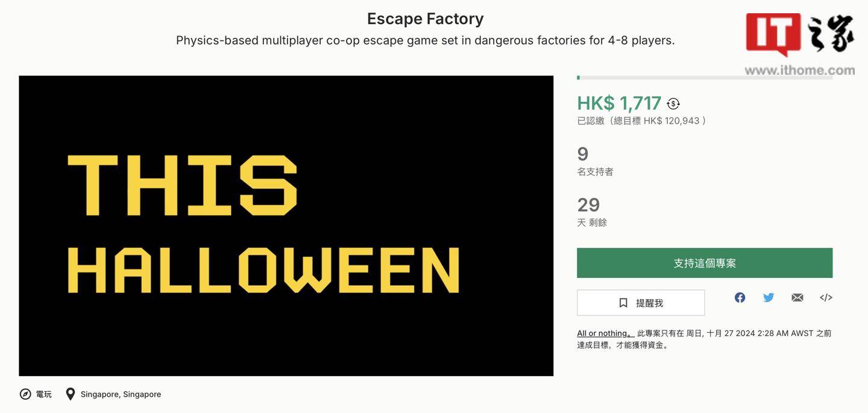The image size is (868, 413).
Task: Click the location pin icon
Action: tap(71, 394)
